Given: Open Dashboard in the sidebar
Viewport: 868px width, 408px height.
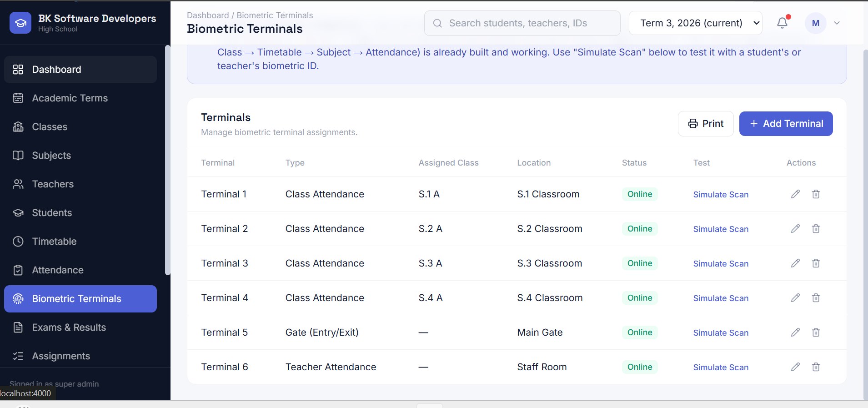Looking at the screenshot, I should [80, 70].
